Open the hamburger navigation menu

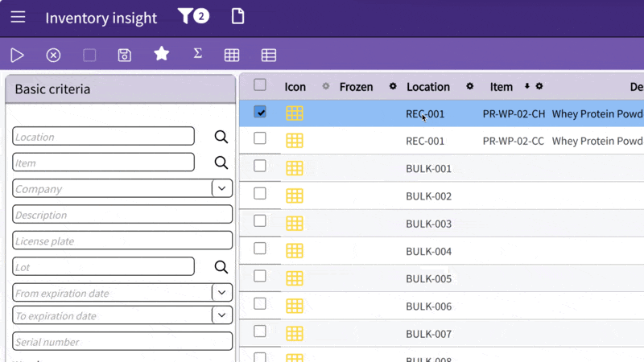pos(18,17)
